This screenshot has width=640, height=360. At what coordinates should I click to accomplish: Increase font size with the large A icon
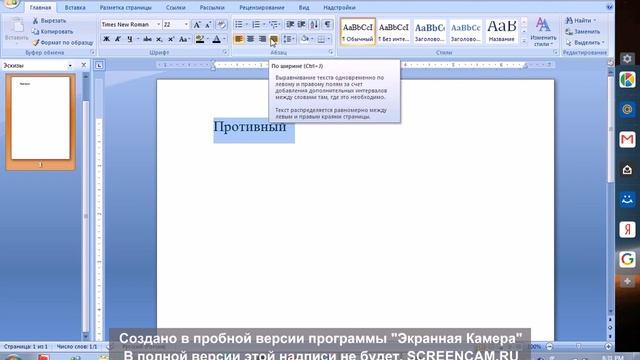pos(197,25)
